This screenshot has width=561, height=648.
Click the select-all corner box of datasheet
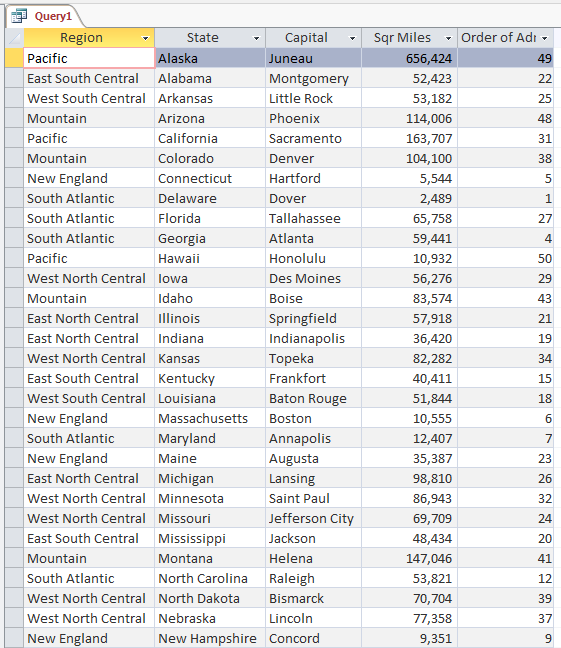14,38
